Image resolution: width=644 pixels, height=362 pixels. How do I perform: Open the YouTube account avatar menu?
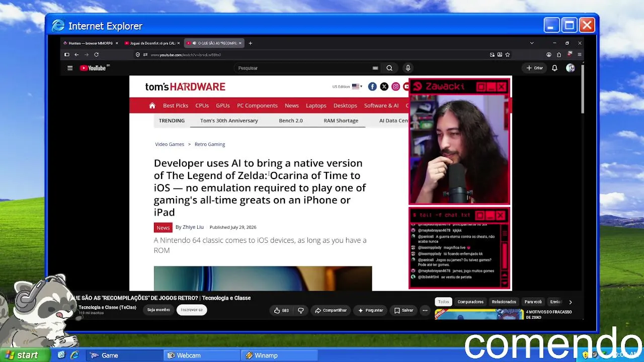pyautogui.click(x=570, y=68)
